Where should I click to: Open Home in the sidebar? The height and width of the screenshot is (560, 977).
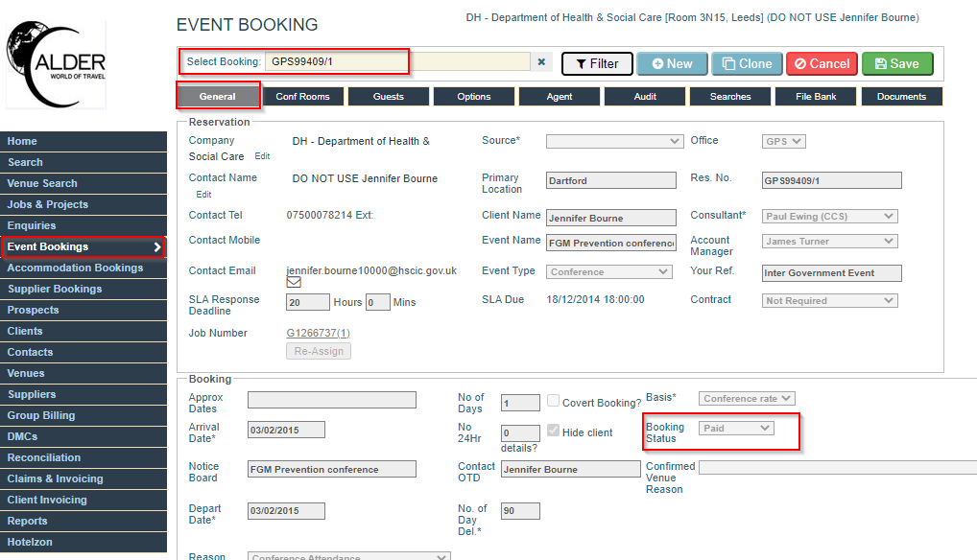coord(83,141)
